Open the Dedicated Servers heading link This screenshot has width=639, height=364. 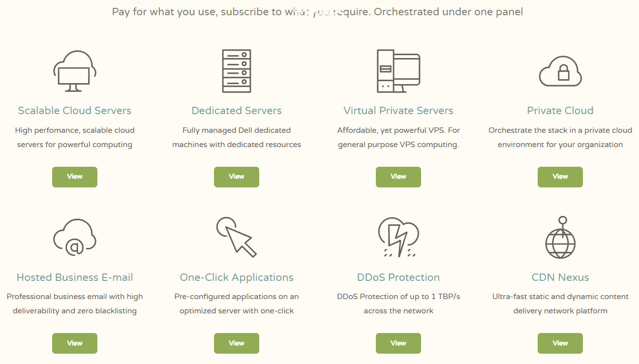pos(237,111)
